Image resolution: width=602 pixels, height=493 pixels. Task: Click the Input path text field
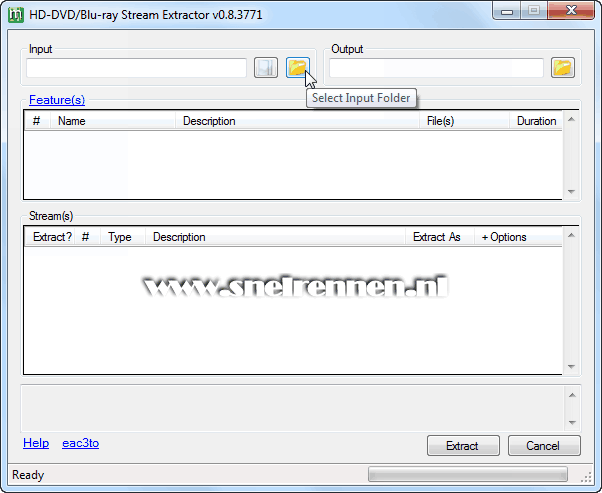(x=136, y=68)
